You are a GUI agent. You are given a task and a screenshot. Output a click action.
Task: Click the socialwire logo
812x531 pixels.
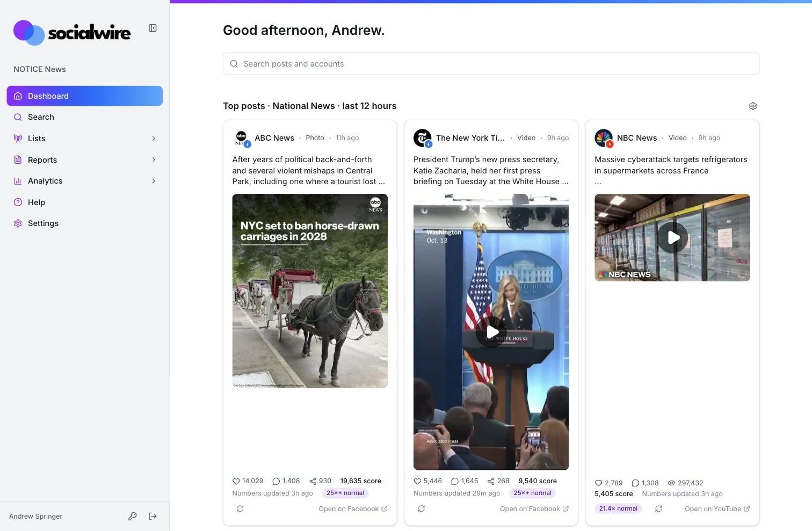(x=72, y=33)
